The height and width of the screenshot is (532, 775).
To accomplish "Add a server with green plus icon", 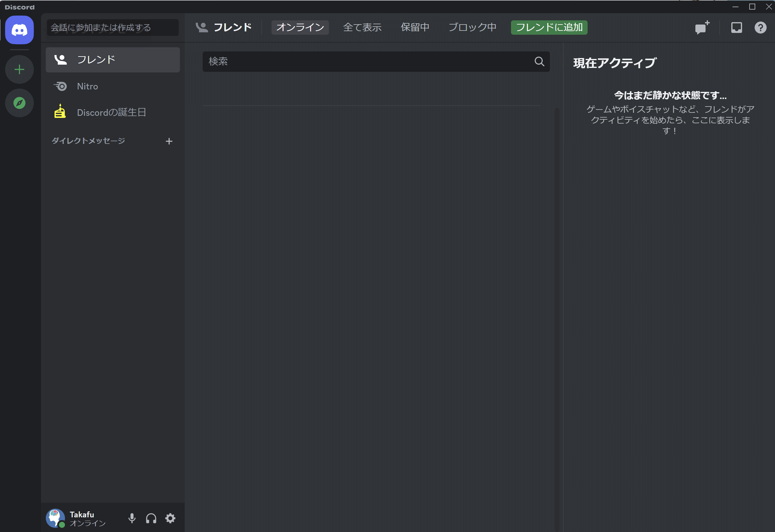I will [19, 69].
